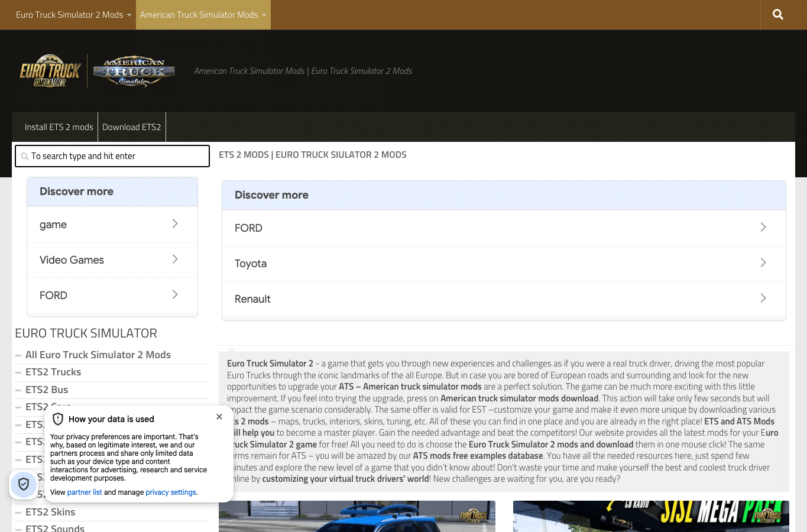Open ETS2 Sounds category
Image resolution: width=807 pixels, height=532 pixels.
(55, 527)
